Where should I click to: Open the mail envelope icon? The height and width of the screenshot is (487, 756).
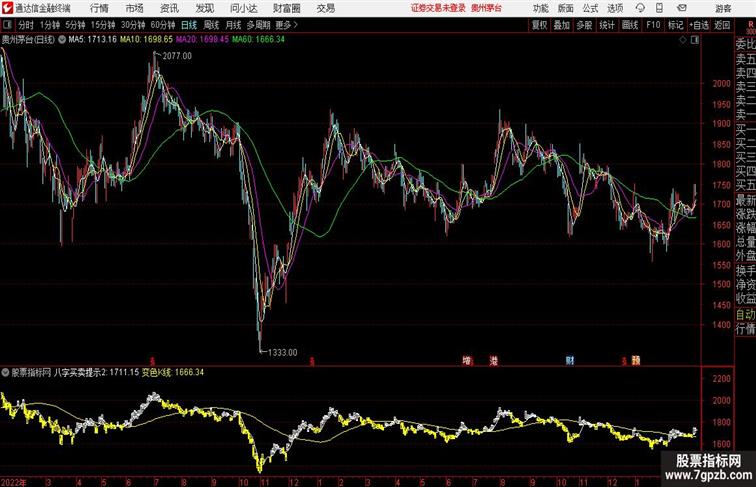point(682,8)
